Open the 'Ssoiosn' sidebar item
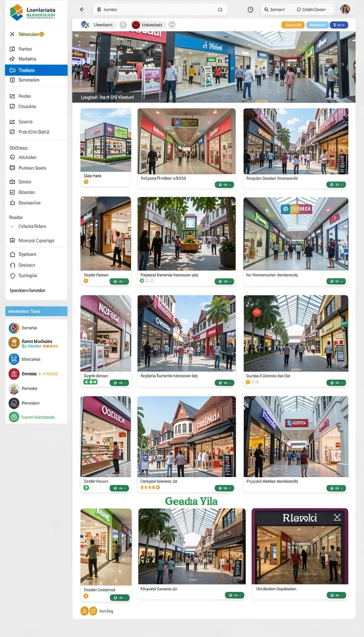 point(27,265)
